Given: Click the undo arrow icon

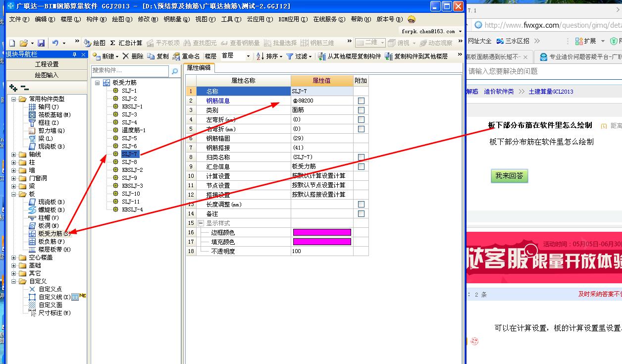Looking at the screenshot, I should click(x=55, y=43).
